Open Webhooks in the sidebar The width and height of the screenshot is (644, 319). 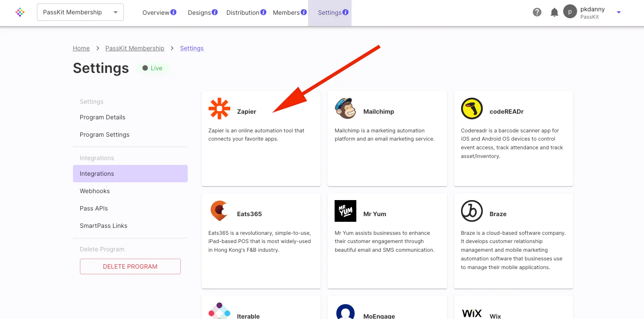coord(130,191)
